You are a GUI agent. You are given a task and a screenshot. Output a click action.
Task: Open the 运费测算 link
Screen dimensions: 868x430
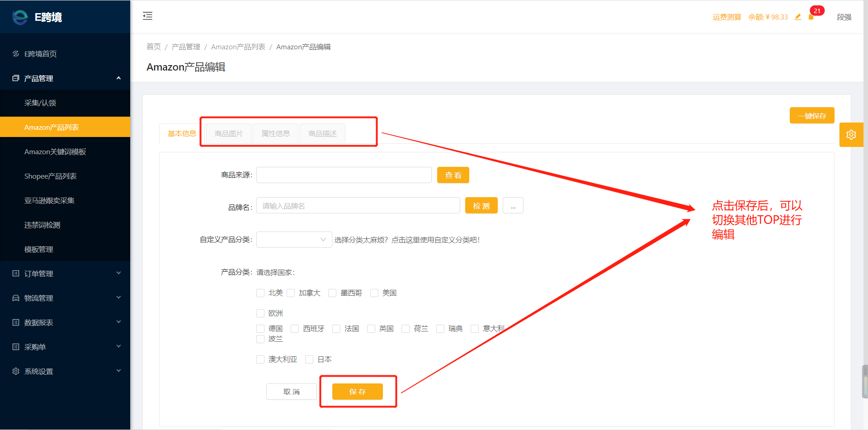(x=727, y=17)
